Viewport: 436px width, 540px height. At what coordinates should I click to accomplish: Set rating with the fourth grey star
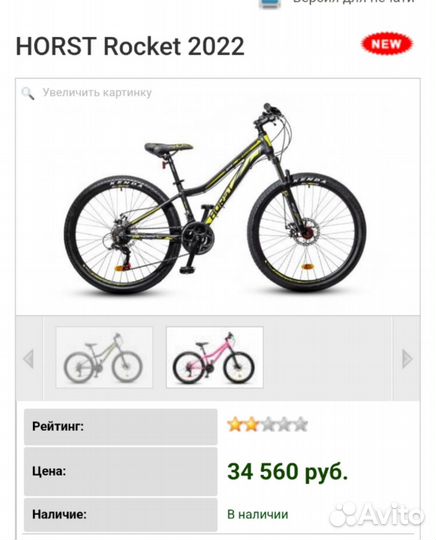(284, 424)
